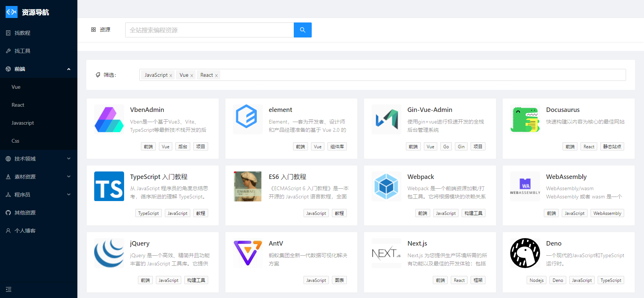
Task: Open the Gin-Vue-Admin card title
Action: coord(430,110)
